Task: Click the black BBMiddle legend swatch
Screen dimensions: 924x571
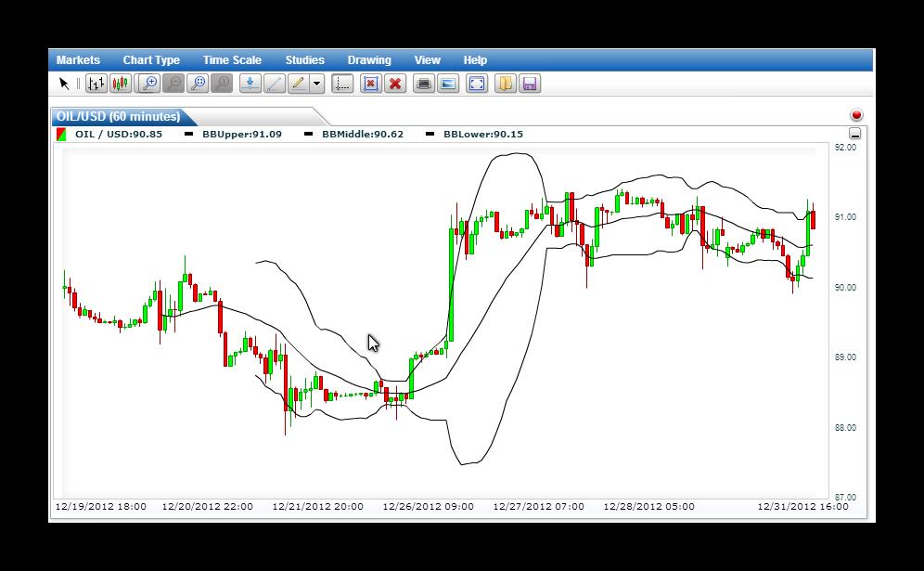Action: (x=308, y=134)
